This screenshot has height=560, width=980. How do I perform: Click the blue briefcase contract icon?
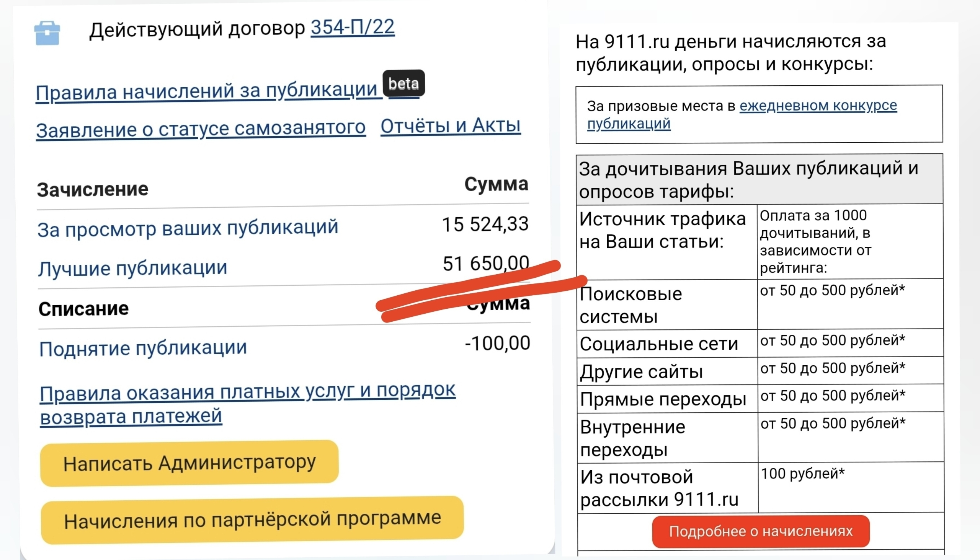coord(47,33)
